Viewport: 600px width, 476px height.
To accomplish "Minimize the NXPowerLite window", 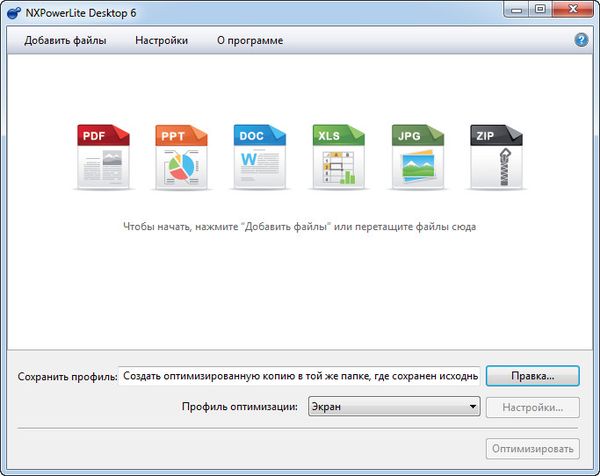I will pyautogui.click(x=516, y=10).
